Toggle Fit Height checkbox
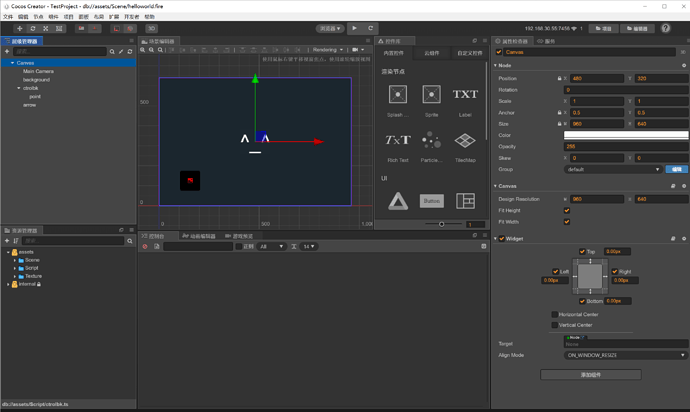This screenshot has width=690, height=412. (x=567, y=210)
